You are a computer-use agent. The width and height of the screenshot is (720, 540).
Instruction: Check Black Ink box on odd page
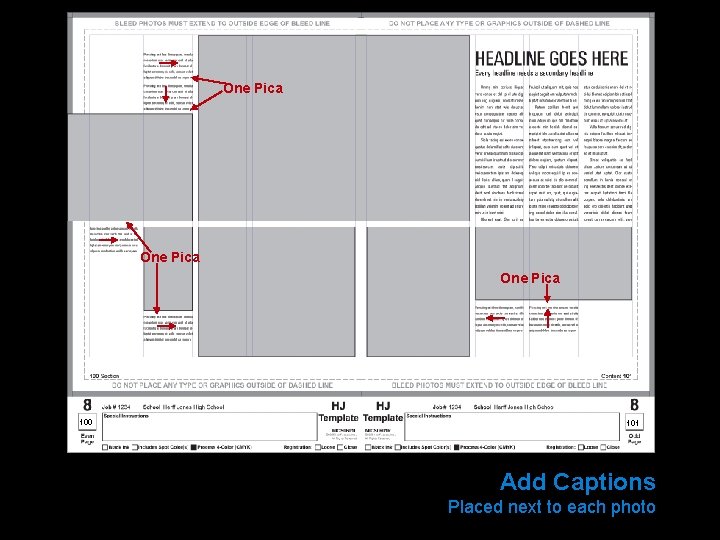tap(368, 447)
